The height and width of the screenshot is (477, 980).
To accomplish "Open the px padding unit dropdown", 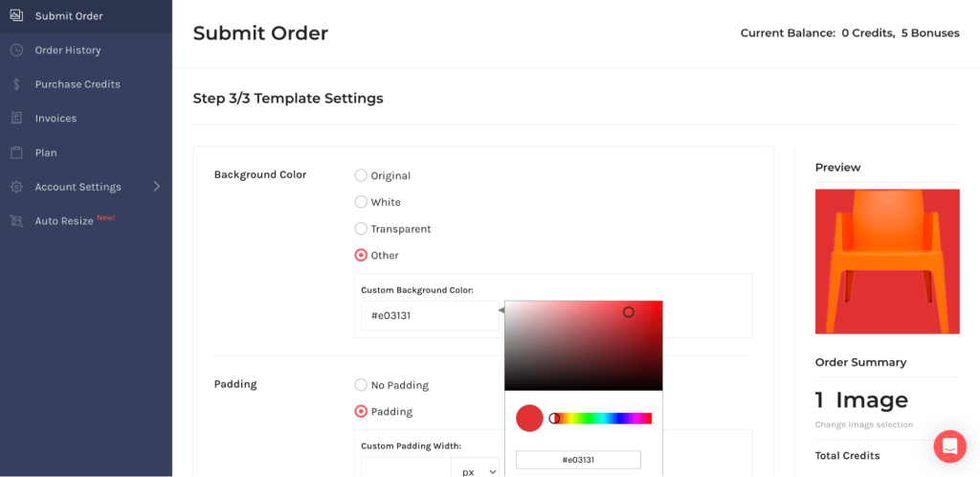I will (x=476, y=471).
